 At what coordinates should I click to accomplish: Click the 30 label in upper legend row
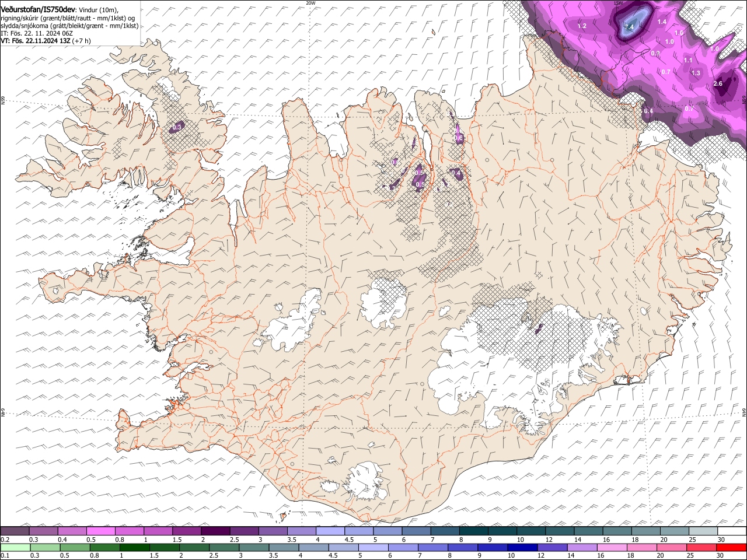click(x=721, y=540)
